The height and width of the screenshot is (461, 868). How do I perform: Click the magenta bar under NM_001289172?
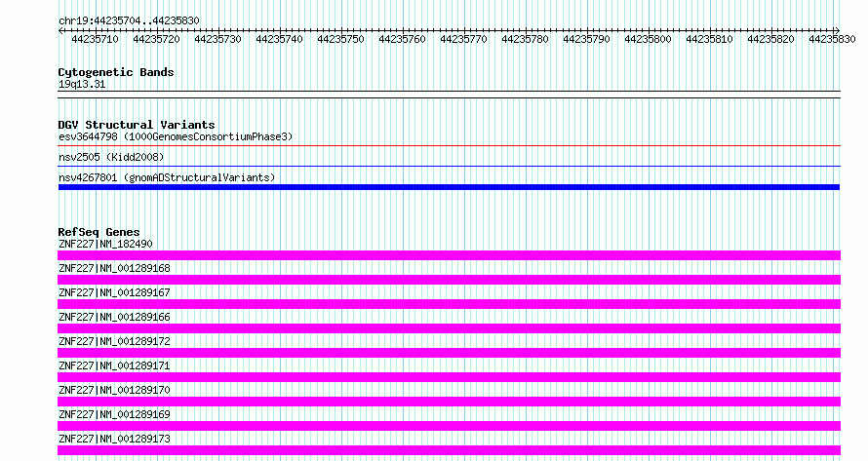(x=449, y=353)
